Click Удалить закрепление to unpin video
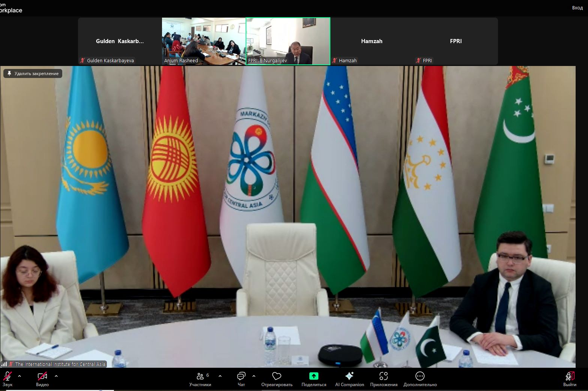This screenshot has height=391, width=588. click(x=33, y=73)
